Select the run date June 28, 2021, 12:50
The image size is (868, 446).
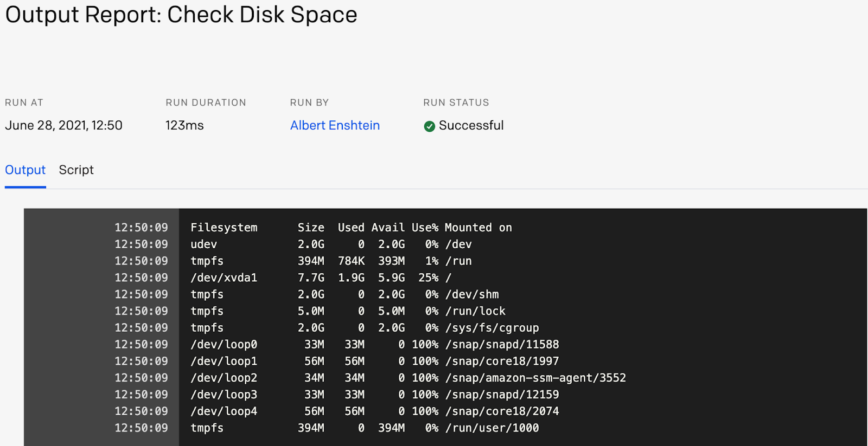click(x=63, y=126)
